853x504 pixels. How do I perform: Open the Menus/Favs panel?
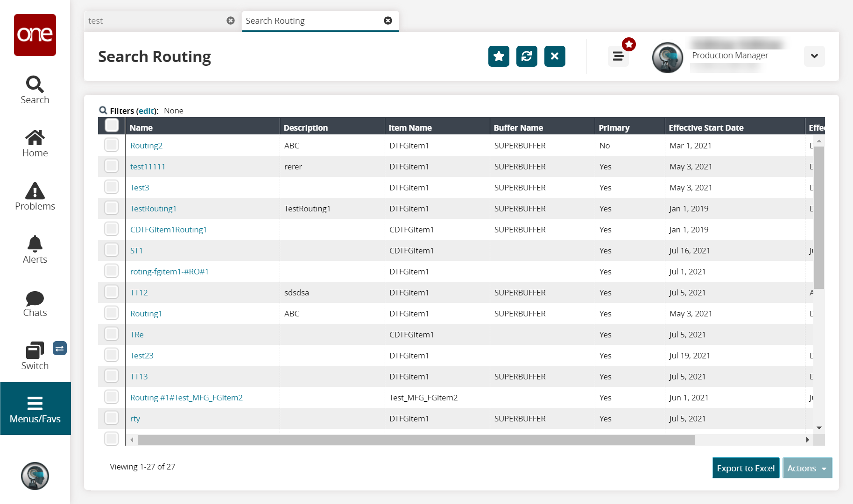(x=35, y=409)
